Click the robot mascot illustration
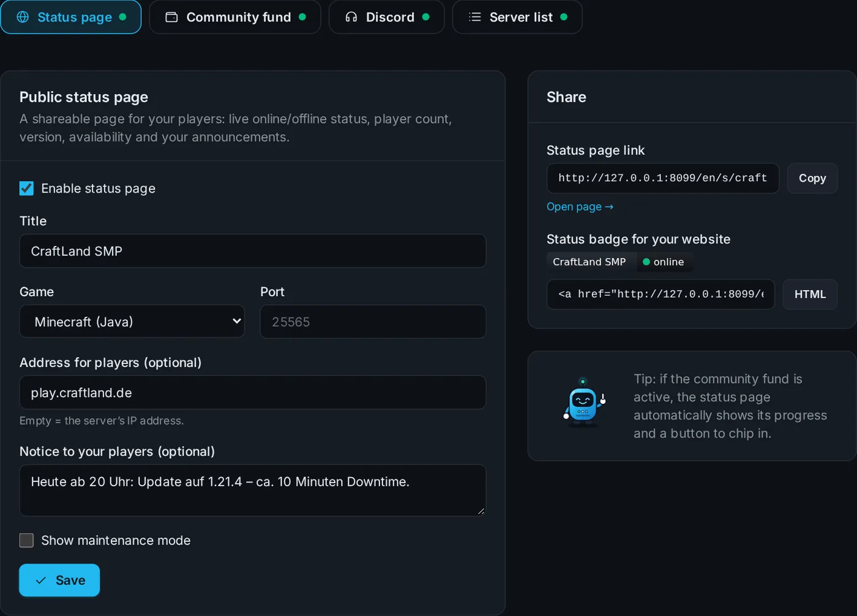 (x=585, y=403)
